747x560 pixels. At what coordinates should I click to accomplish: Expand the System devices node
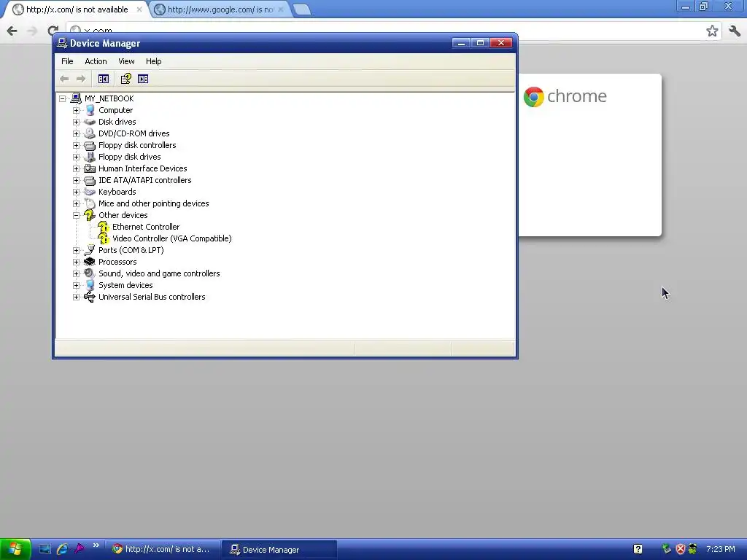(76, 285)
